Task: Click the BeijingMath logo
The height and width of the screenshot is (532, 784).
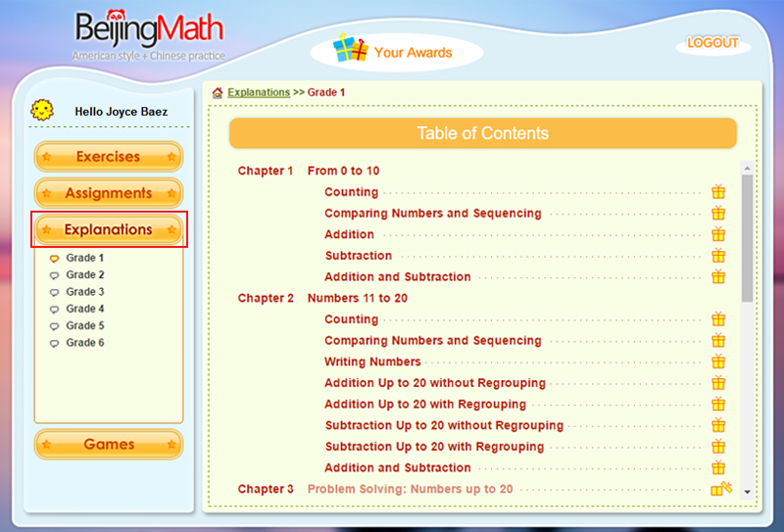Action: pos(149,34)
